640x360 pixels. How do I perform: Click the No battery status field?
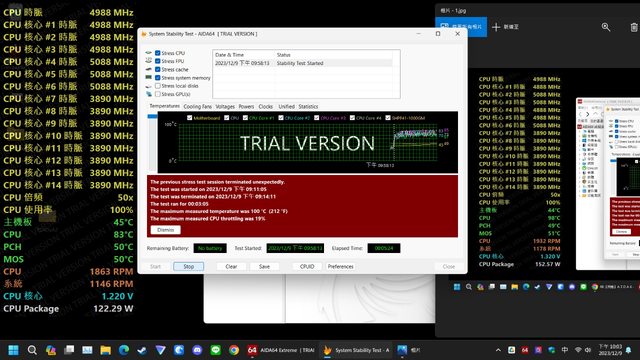(x=210, y=248)
